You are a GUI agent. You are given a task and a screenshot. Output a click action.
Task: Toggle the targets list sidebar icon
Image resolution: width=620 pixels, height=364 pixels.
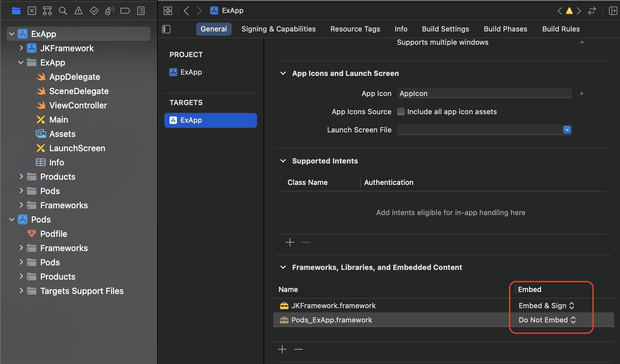tap(166, 29)
